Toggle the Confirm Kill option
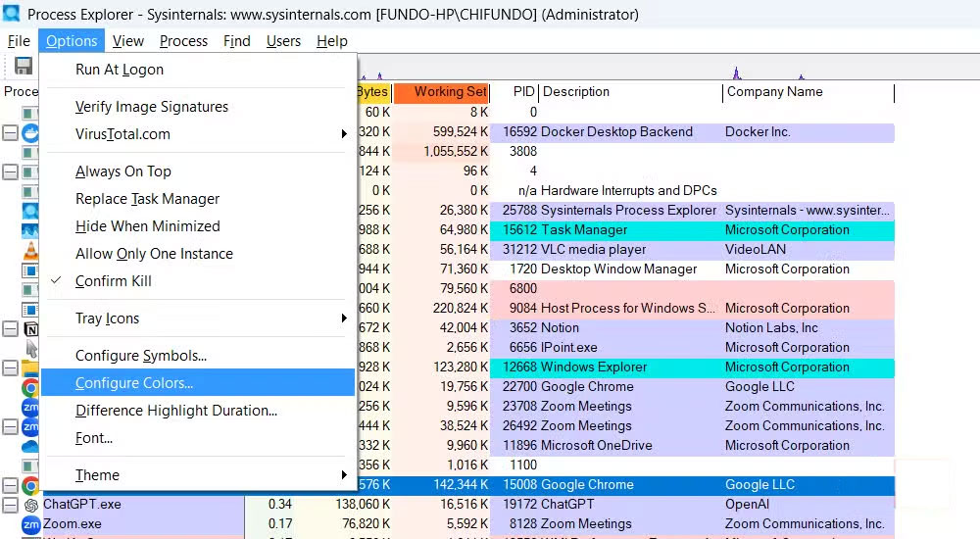Viewport: 980px width, 539px height. [x=114, y=281]
